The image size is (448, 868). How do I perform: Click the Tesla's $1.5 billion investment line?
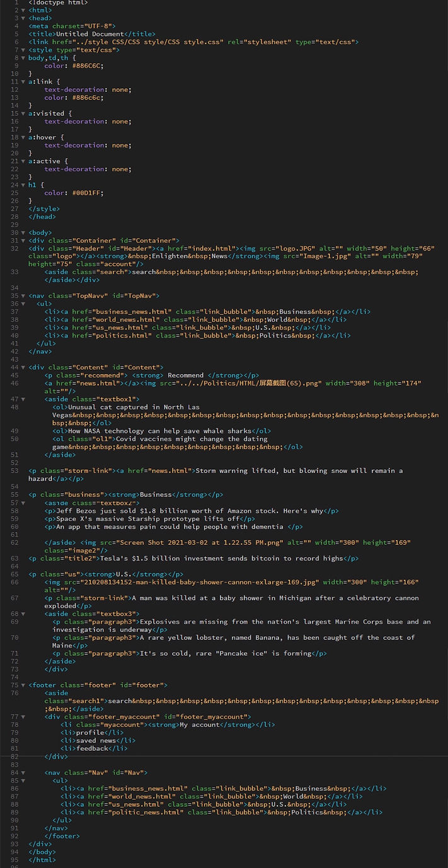(193, 558)
